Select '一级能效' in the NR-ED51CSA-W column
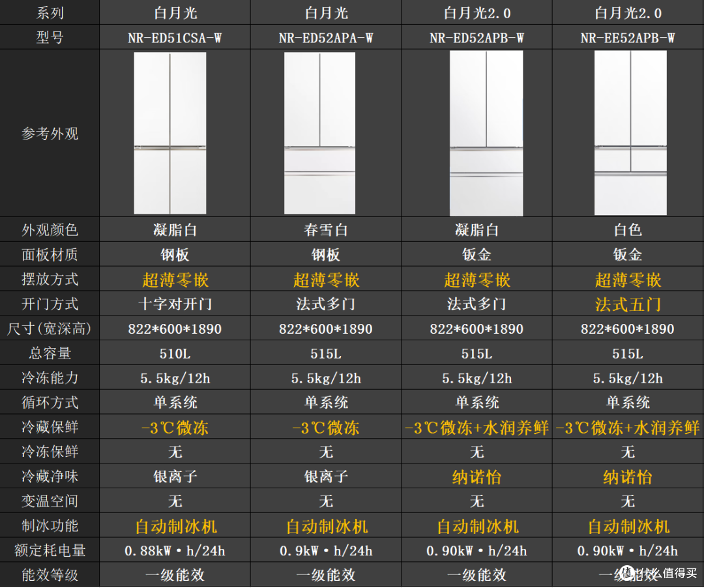The image size is (704, 588). tap(175, 576)
